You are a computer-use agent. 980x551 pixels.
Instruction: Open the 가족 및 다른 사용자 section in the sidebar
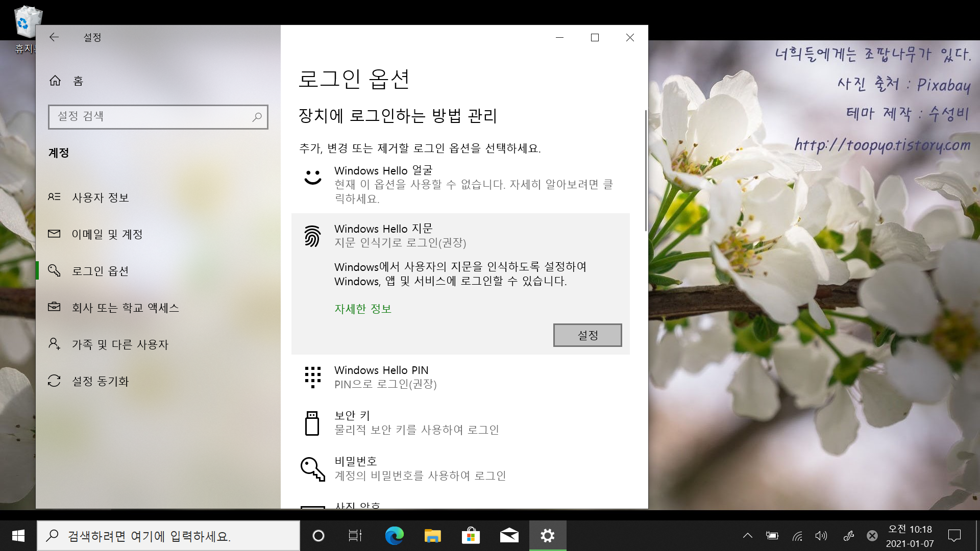coord(120,344)
